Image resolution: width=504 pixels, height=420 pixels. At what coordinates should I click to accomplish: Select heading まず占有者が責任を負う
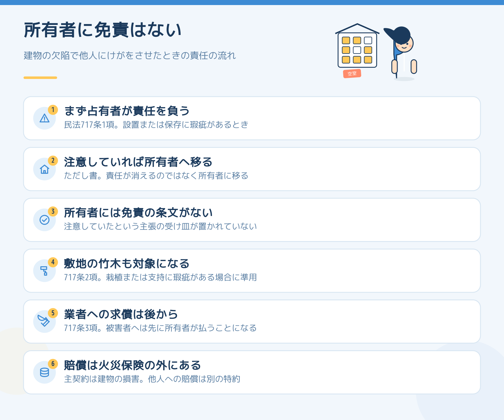[x=127, y=111]
